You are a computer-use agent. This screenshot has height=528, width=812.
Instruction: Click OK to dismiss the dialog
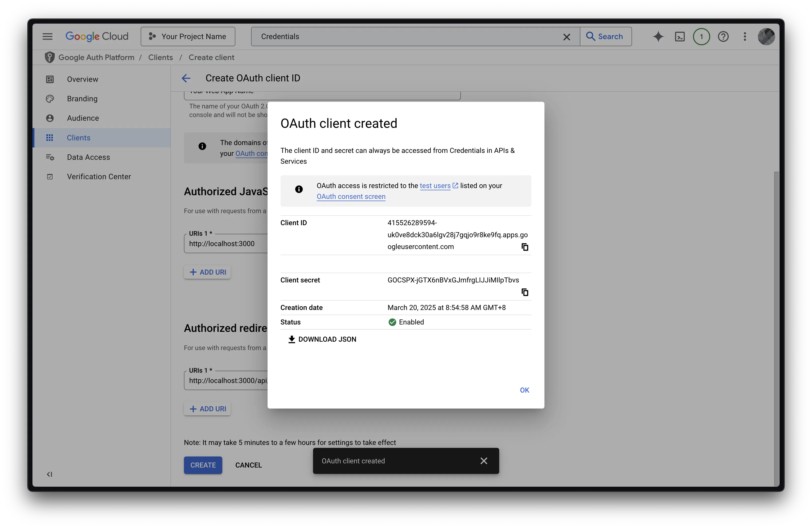point(524,390)
